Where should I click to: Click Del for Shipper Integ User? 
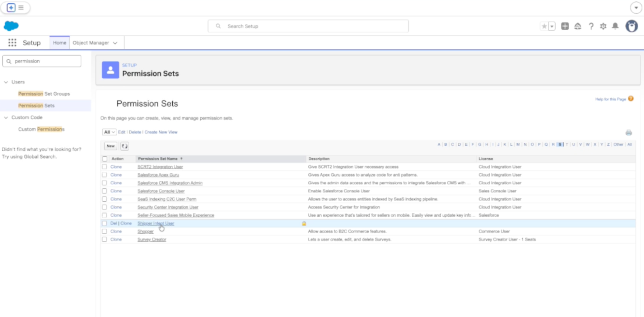114,223
